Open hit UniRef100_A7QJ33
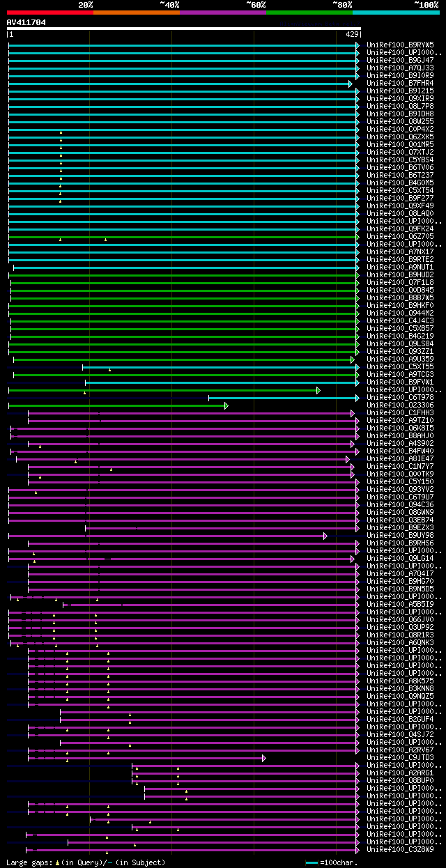The height and width of the screenshot is (868, 446). [400, 68]
